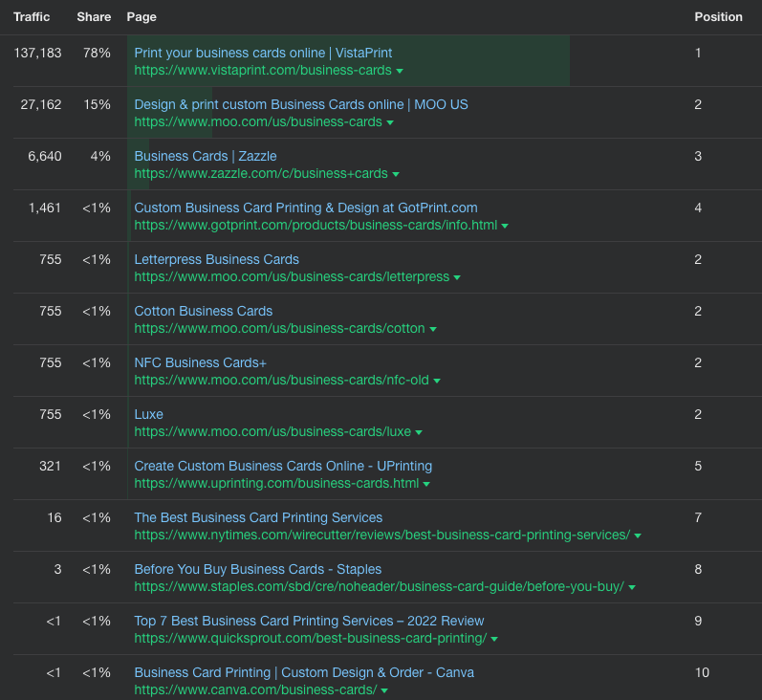Select the traffic value 137,183
Image resolution: width=762 pixels, height=700 pixels.
point(37,53)
